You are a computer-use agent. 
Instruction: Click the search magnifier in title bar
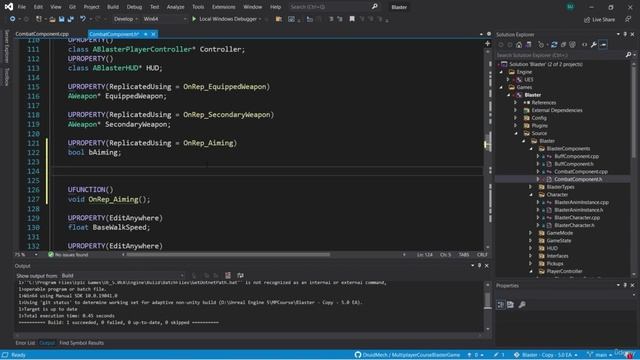tap(375, 7)
